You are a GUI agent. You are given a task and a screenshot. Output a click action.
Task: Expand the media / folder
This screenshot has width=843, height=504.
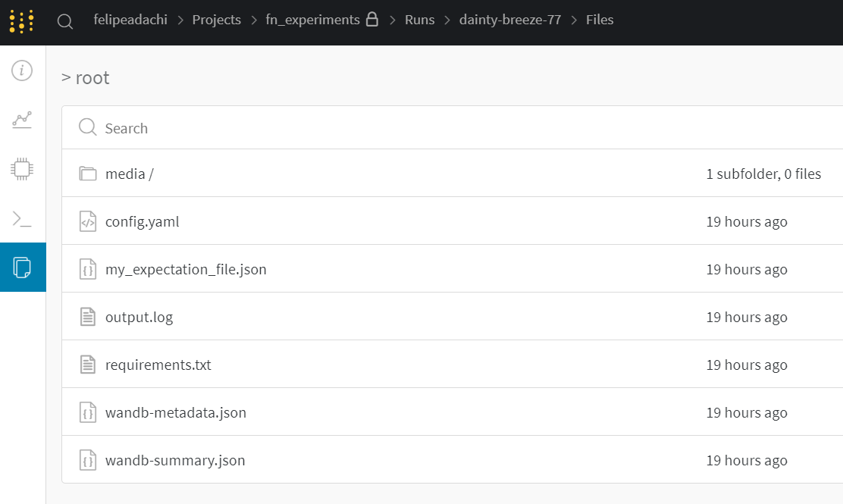tap(129, 174)
